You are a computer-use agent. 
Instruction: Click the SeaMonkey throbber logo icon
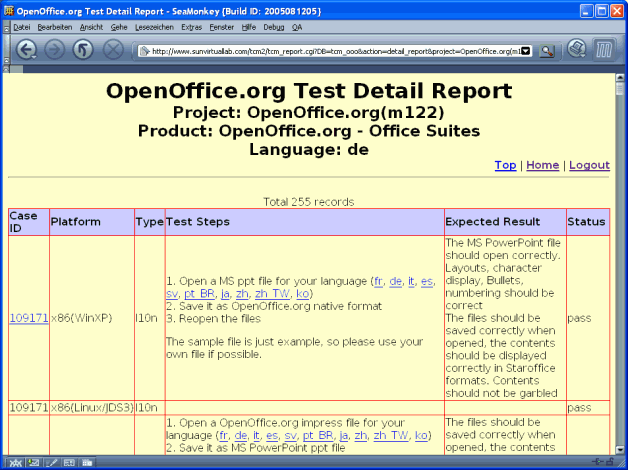tap(606, 49)
